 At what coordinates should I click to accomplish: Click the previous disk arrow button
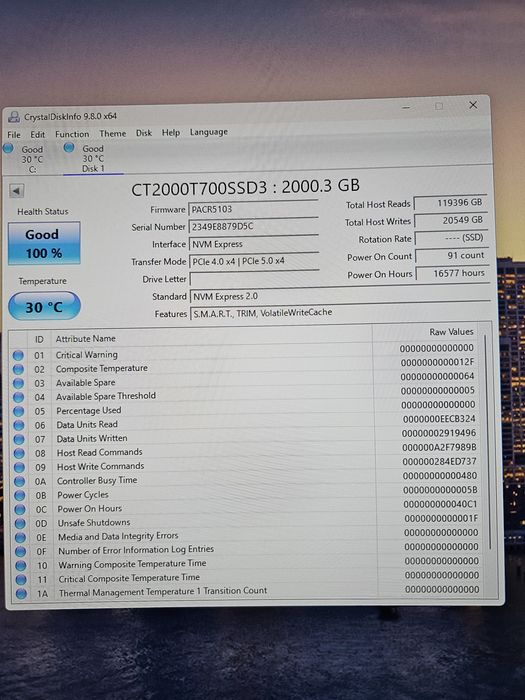pos(17,191)
